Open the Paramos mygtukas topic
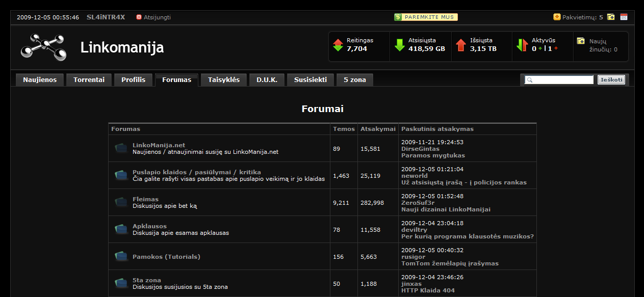 [x=433, y=155]
